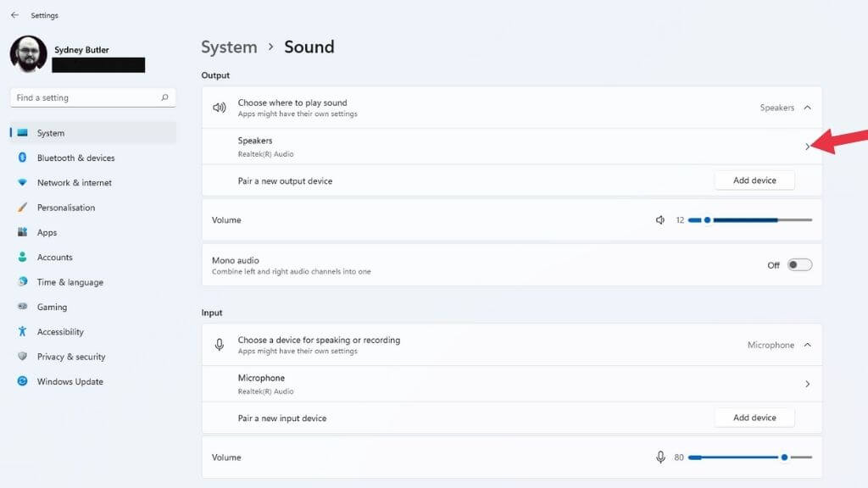868x488 pixels.
Task: Click Add device for output
Action: point(754,180)
